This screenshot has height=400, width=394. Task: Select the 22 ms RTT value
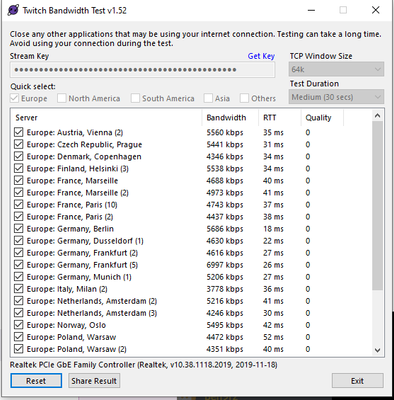click(273, 241)
